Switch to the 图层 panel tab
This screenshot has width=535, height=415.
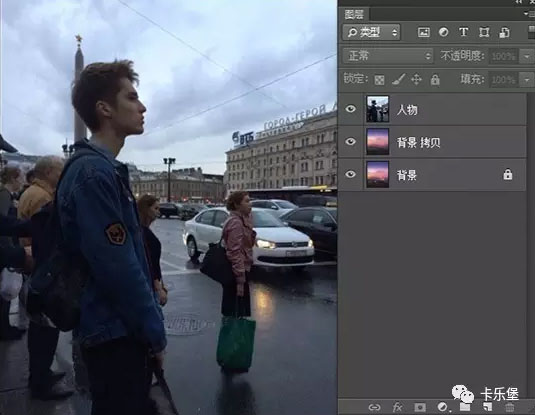tap(354, 15)
